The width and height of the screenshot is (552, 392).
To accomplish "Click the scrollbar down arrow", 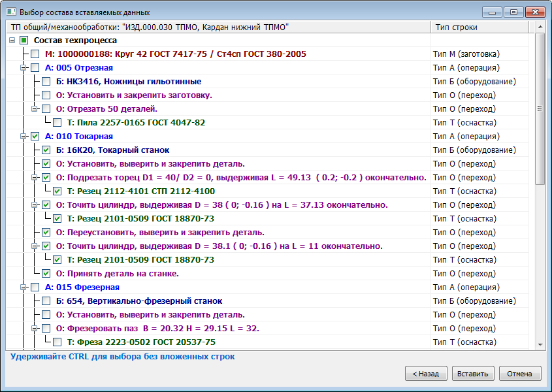I will [x=540, y=344].
